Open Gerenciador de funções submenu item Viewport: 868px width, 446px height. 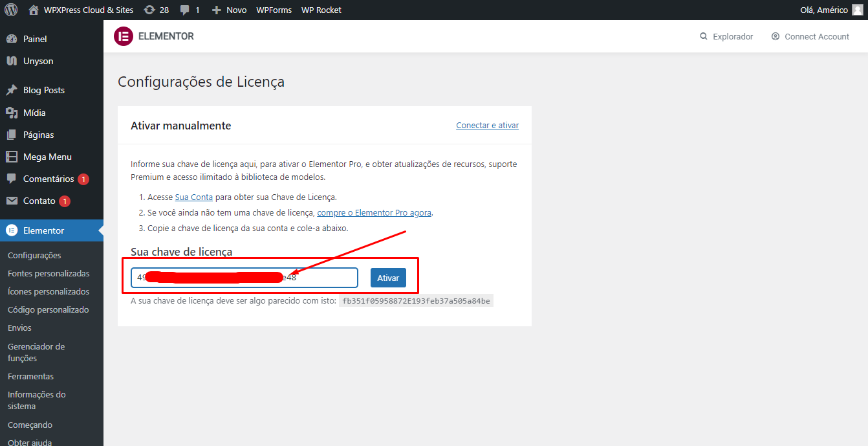coord(36,352)
